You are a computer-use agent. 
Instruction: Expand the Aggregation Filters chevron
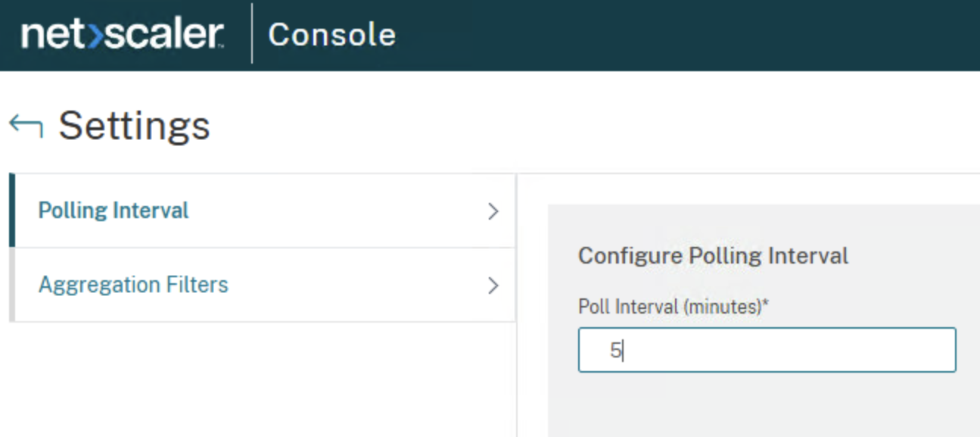click(x=493, y=286)
